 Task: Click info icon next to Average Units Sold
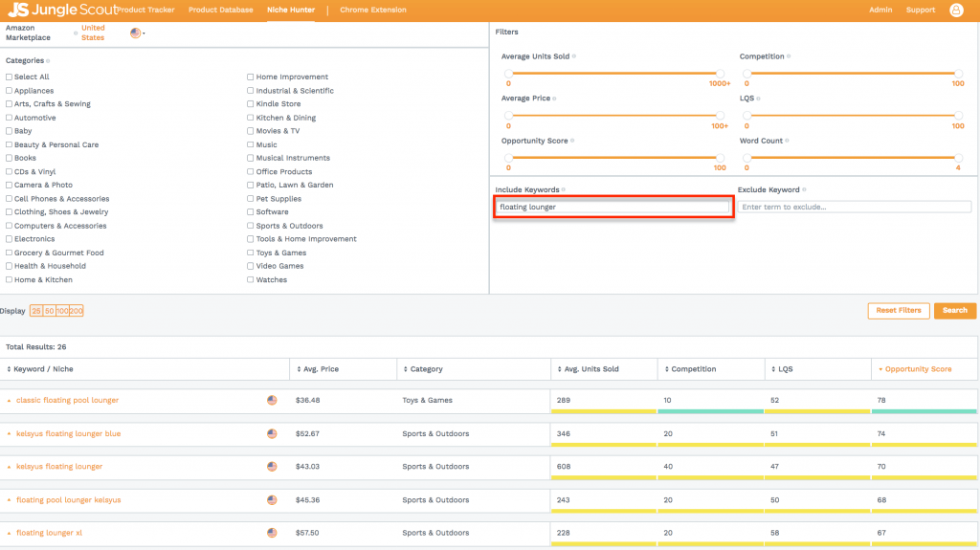[x=574, y=56]
